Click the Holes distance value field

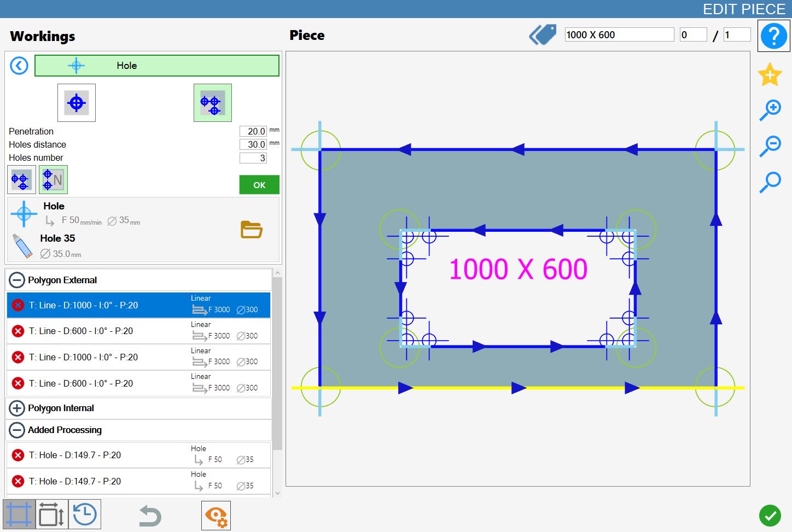pyautogui.click(x=253, y=144)
